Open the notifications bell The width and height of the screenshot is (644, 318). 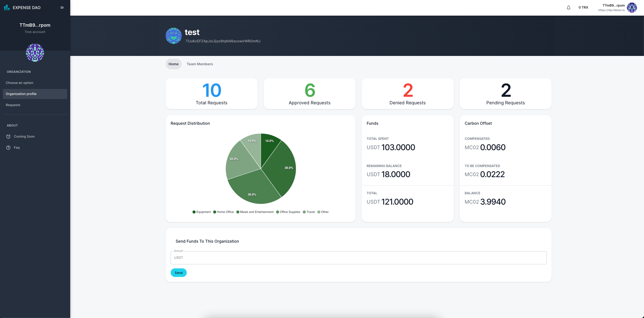(x=569, y=8)
